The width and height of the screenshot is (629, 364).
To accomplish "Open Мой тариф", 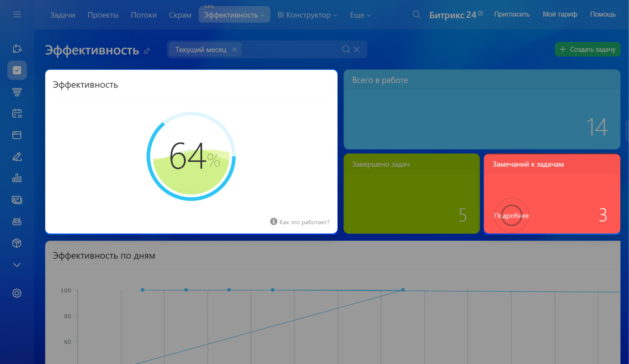I will [560, 14].
